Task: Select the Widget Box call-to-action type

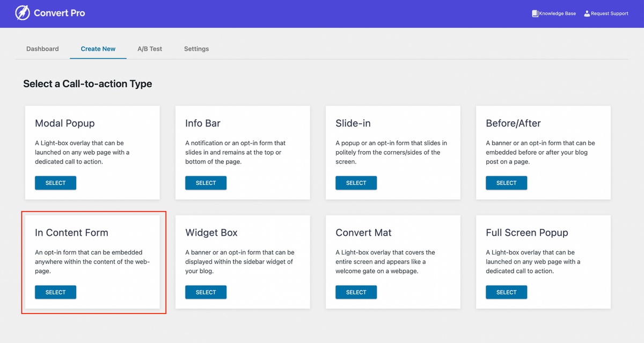Action: click(x=206, y=292)
